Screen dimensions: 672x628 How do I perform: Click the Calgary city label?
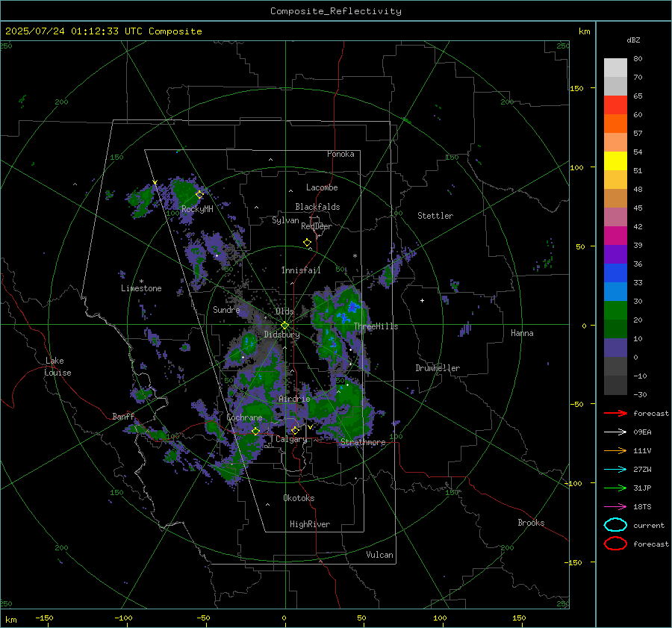click(291, 439)
